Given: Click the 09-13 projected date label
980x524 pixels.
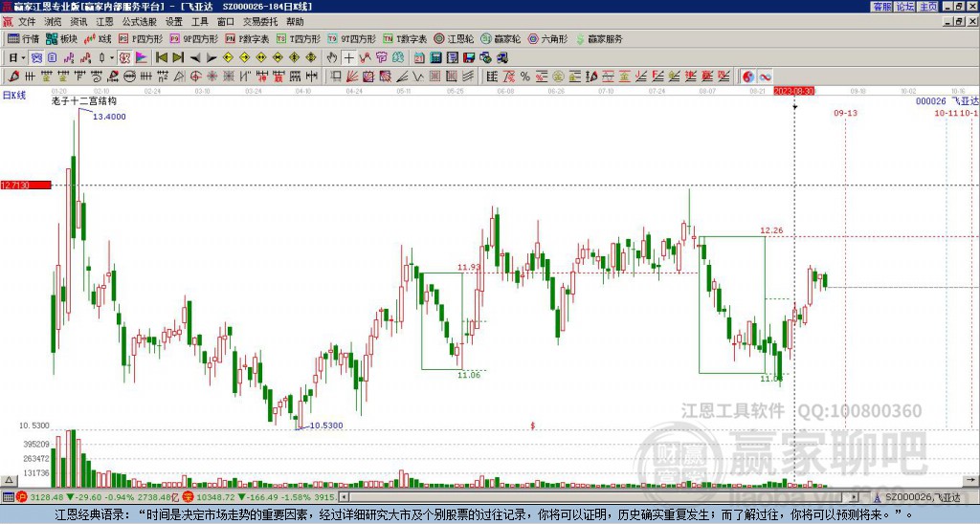Looking at the screenshot, I should (845, 113).
